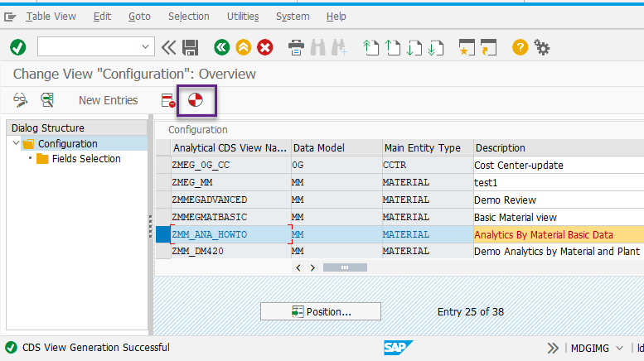The image size is (644, 361).
Task: Click the Find binoculars icon
Action: (x=318, y=47)
